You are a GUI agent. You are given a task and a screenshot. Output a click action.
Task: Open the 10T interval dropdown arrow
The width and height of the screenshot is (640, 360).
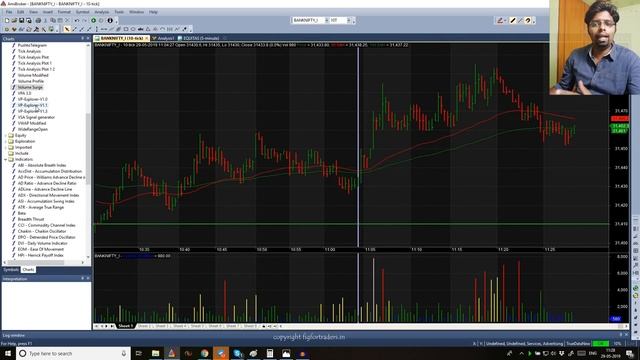point(349,20)
